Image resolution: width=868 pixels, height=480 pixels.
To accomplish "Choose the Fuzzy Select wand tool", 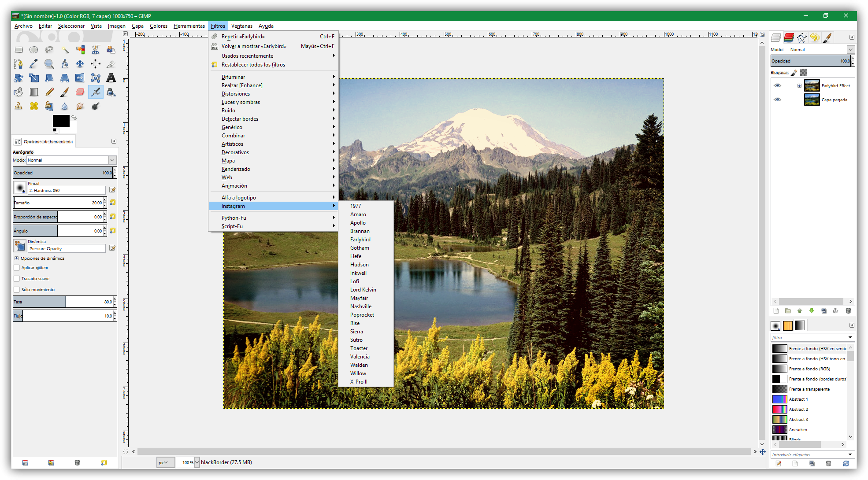I will coord(65,50).
